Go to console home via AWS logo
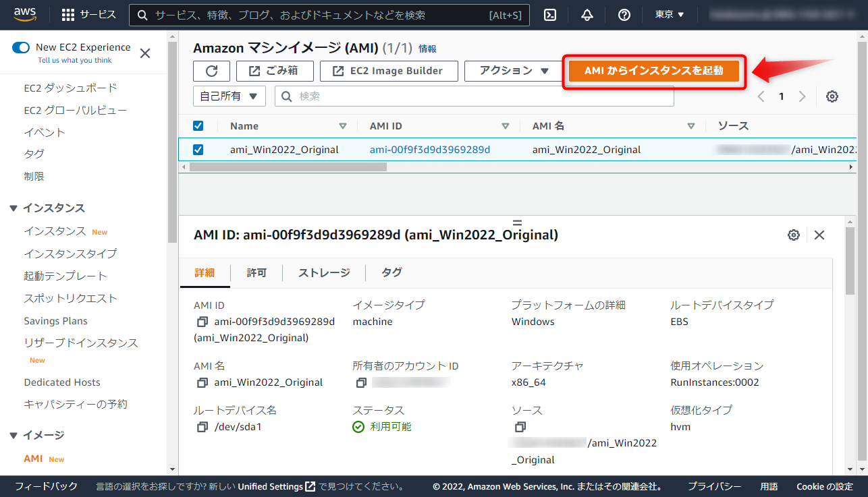 pos(24,14)
